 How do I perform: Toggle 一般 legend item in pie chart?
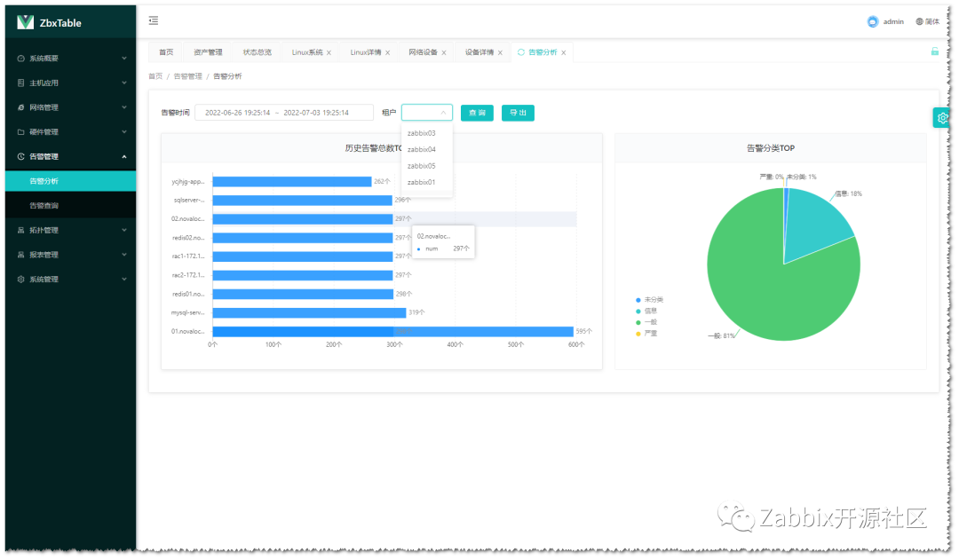[646, 321]
